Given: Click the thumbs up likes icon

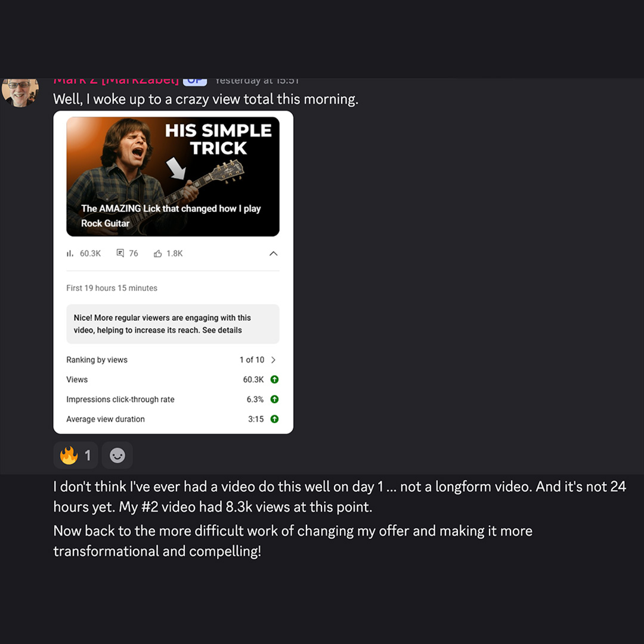Looking at the screenshot, I should [x=157, y=253].
